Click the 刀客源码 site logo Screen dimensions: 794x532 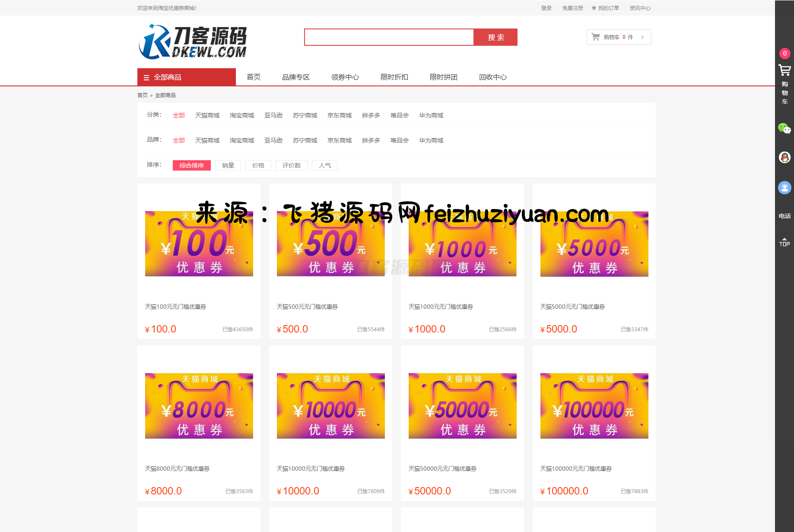point(193,42)
